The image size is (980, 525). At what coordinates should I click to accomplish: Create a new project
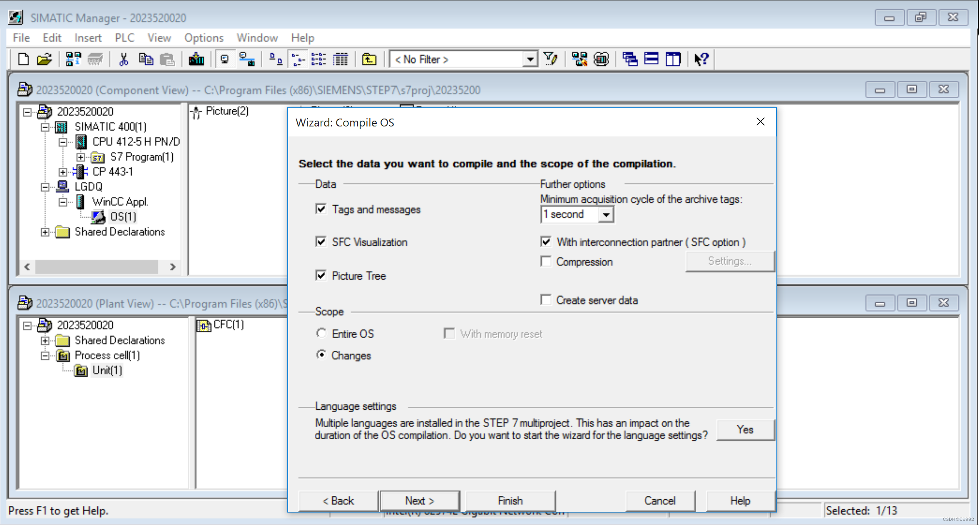tap(23, 59)
